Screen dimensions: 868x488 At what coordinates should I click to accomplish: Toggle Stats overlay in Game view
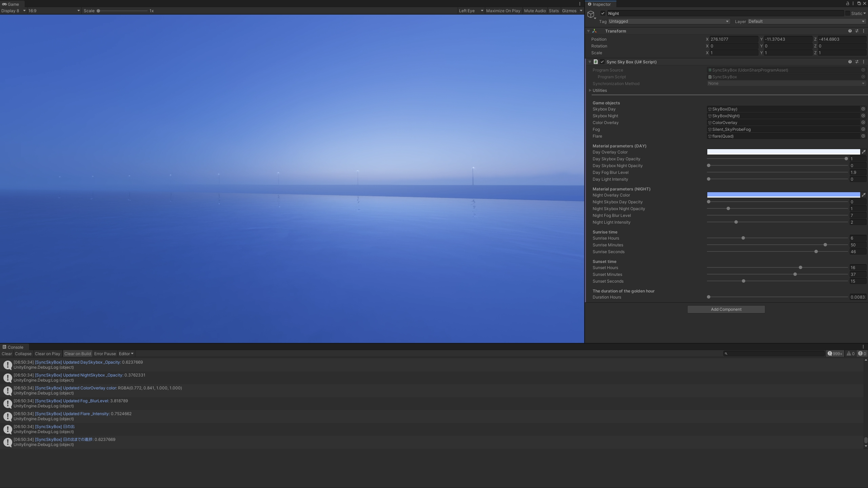(x=554, y=11)
